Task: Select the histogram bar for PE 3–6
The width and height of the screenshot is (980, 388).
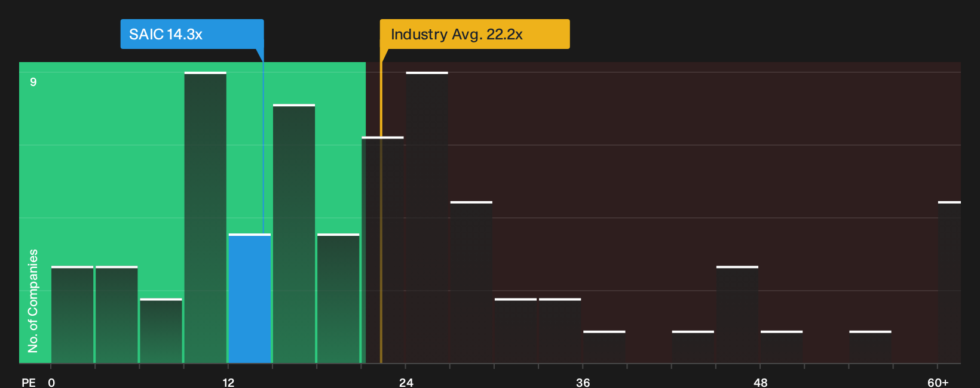Action: pos(117,315)
